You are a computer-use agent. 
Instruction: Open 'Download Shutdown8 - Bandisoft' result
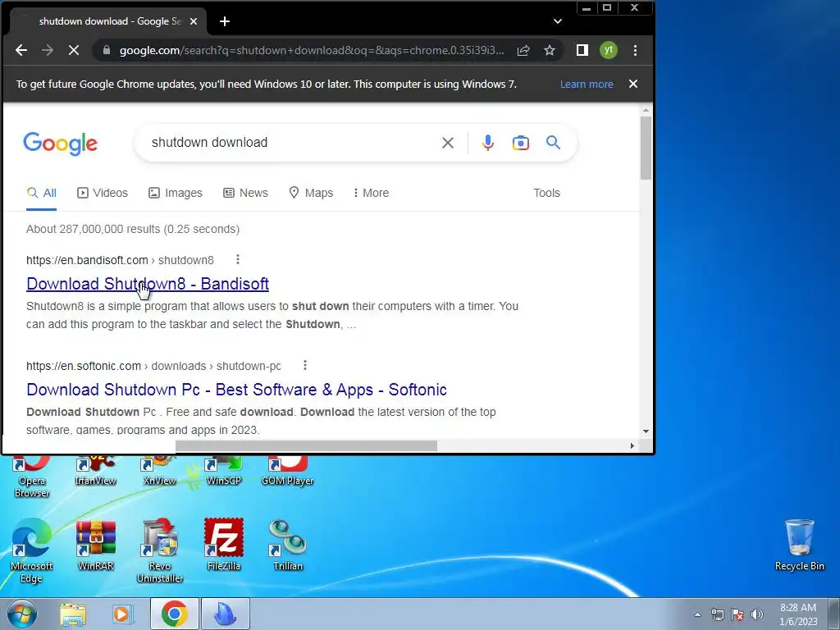[x=148, y=284]
